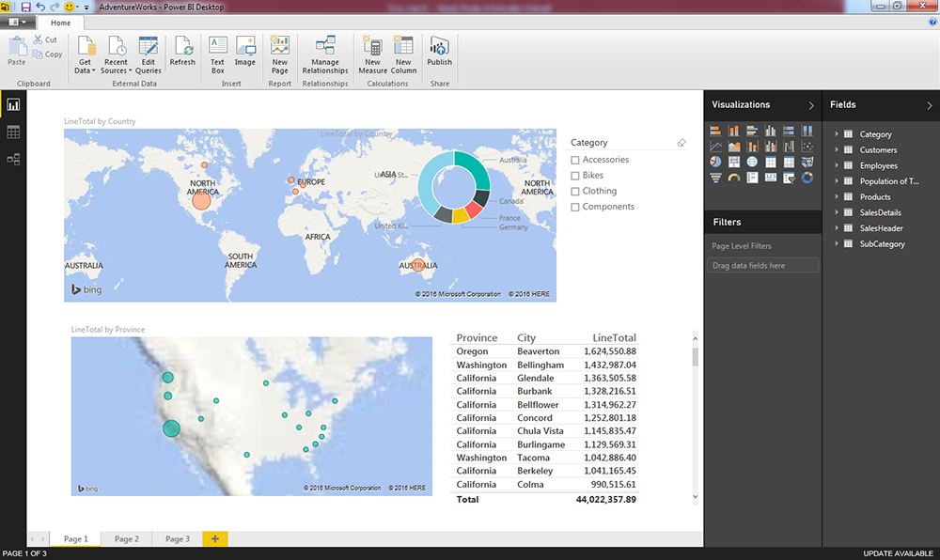Check the Components category box
Image resolution: width=940 pixels, height=560 pixels.
pyautogui.click(x=575, y=207)
